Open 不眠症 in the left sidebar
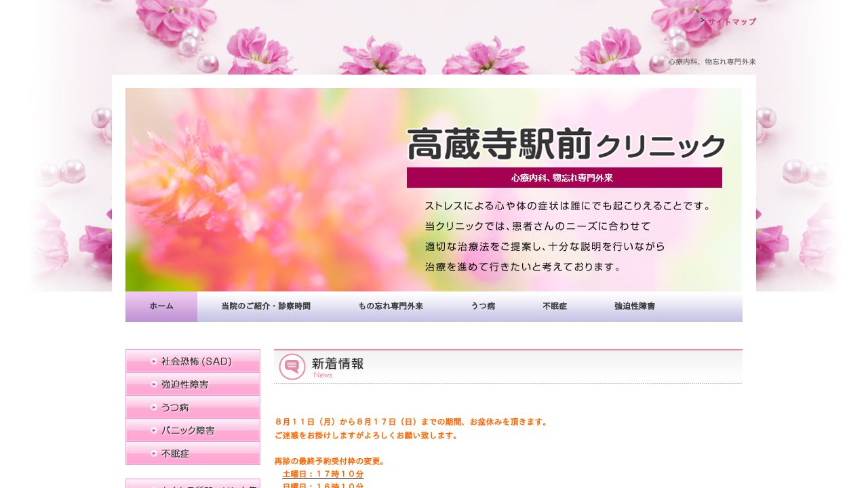868x488 pixels. click(x=176, y=453)
